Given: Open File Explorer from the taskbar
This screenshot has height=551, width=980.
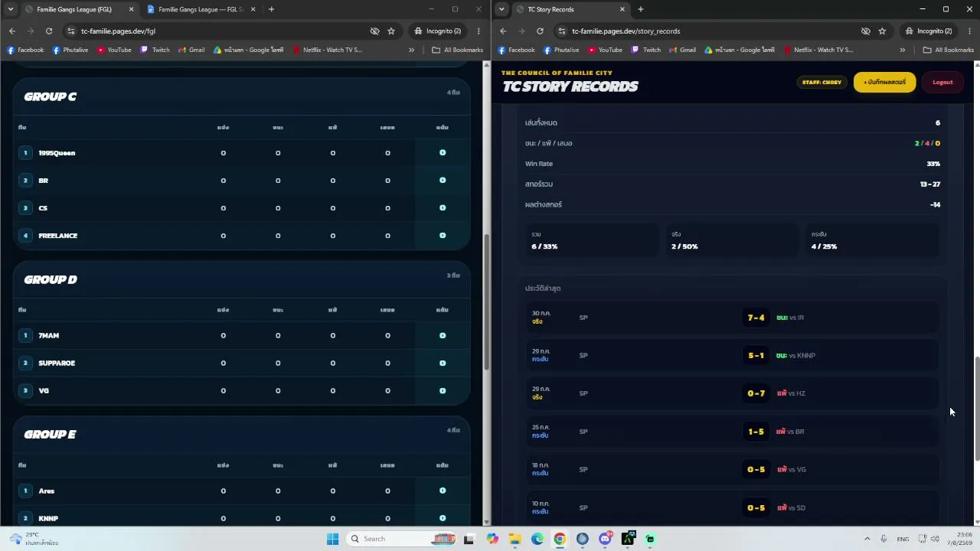Looking at the screenshot, I should [x=514, y=539].
